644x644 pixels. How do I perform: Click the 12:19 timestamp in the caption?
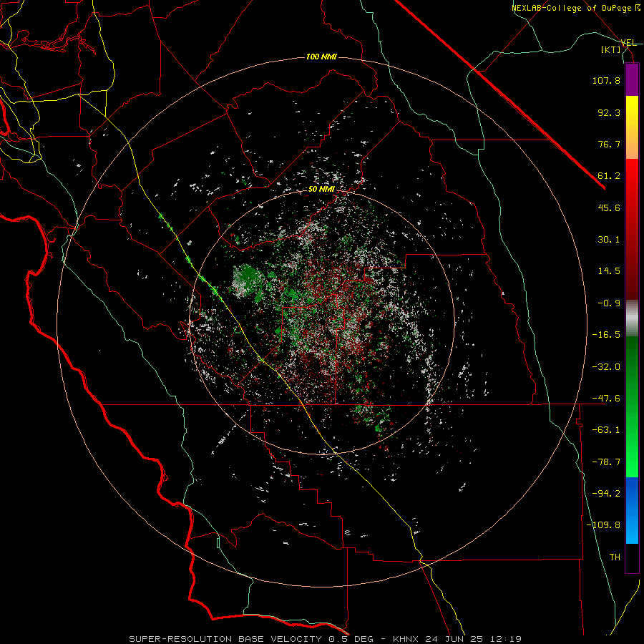click(x=504, y=639)
